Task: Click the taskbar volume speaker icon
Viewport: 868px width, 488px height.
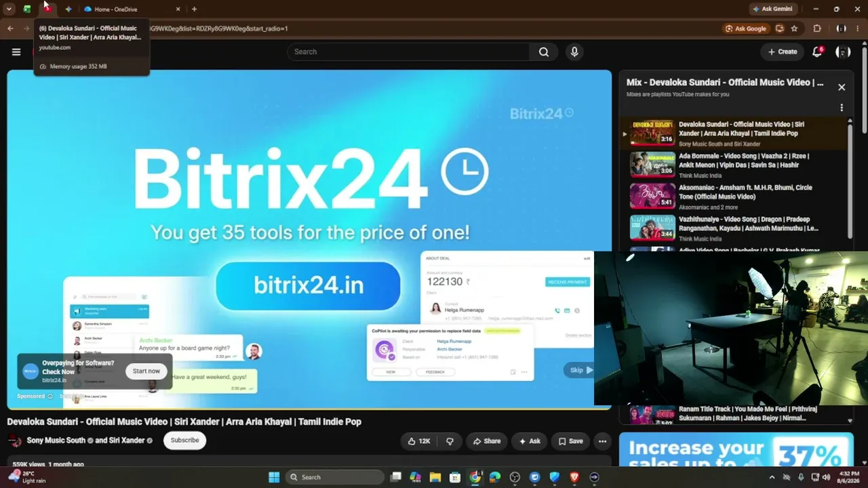Action: 827,477
